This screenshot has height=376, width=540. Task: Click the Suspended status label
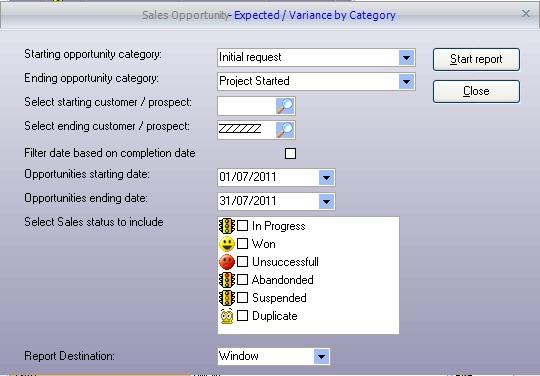[x=279, y=298]
